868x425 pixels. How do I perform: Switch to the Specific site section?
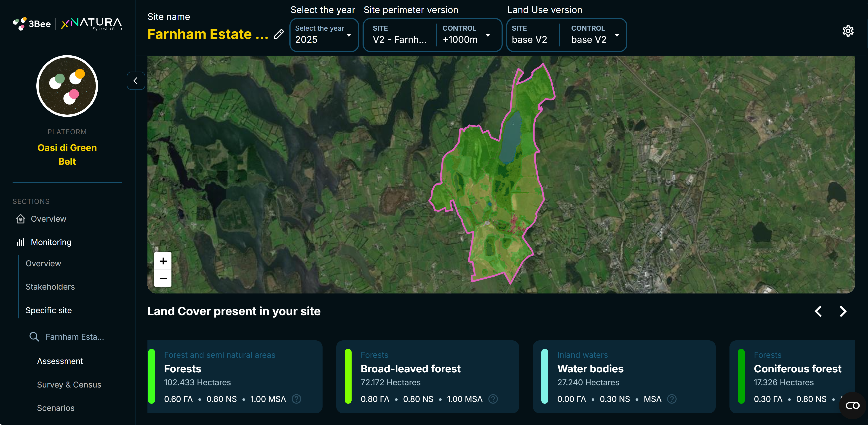pyautogui.click(x=48, y=310)
